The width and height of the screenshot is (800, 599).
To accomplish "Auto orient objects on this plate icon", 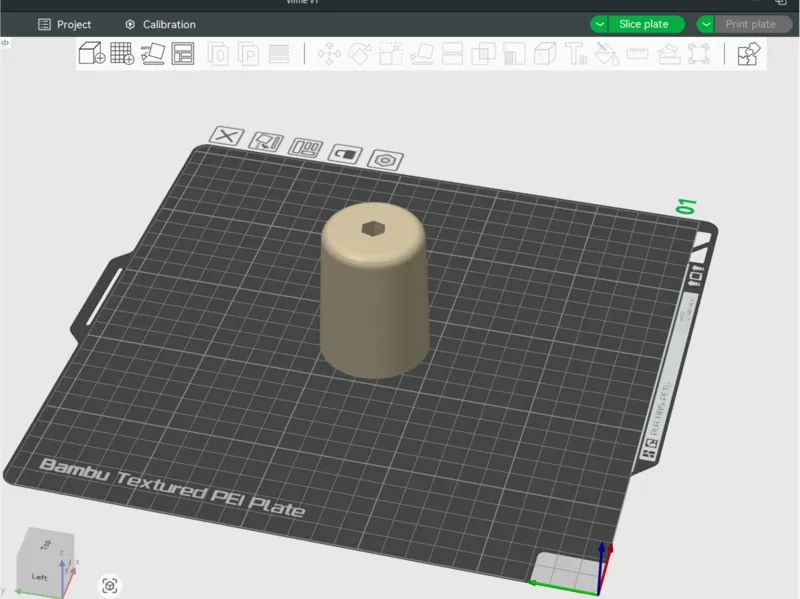I will [x=266, y=141].
